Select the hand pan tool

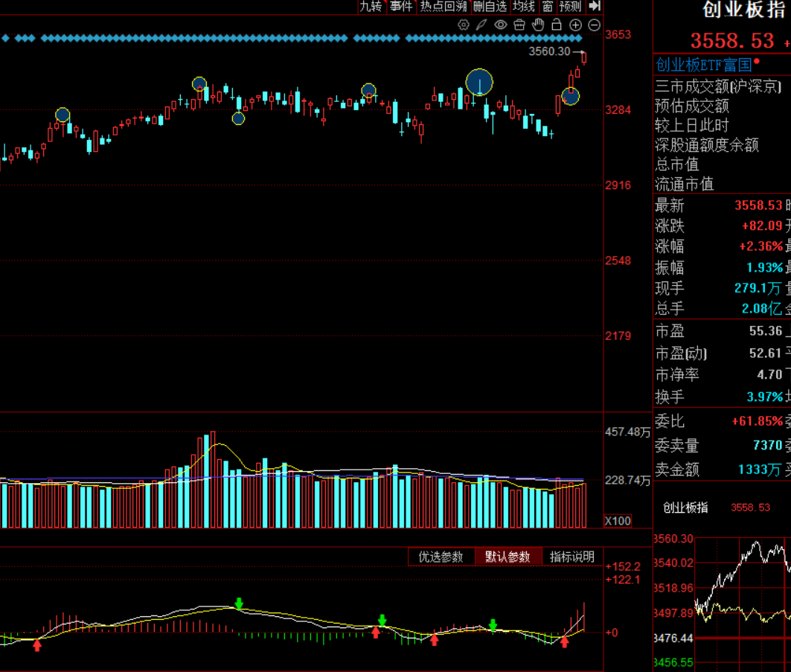pos(538,25)
